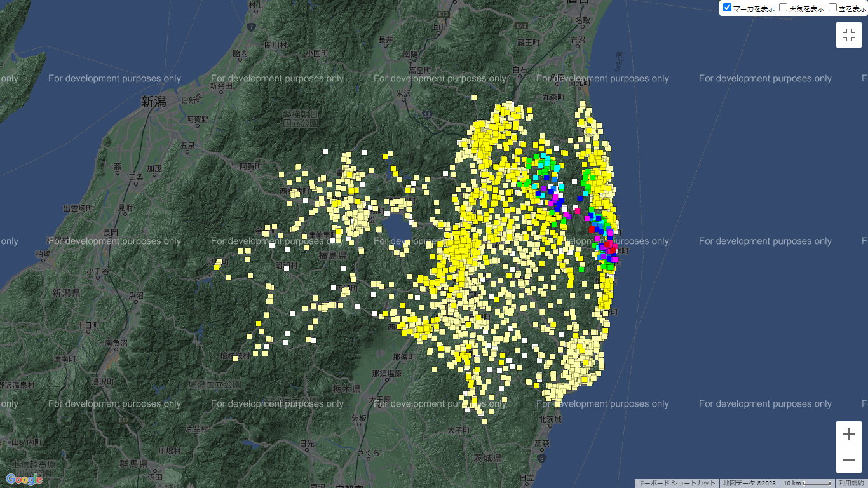Click the 阿賀野 city label

click(198, 119)
